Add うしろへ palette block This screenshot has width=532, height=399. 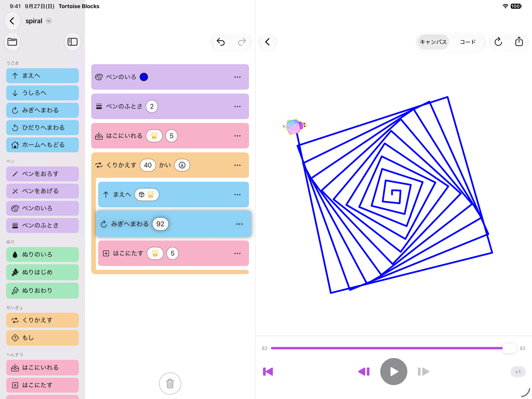click(43, 93)
